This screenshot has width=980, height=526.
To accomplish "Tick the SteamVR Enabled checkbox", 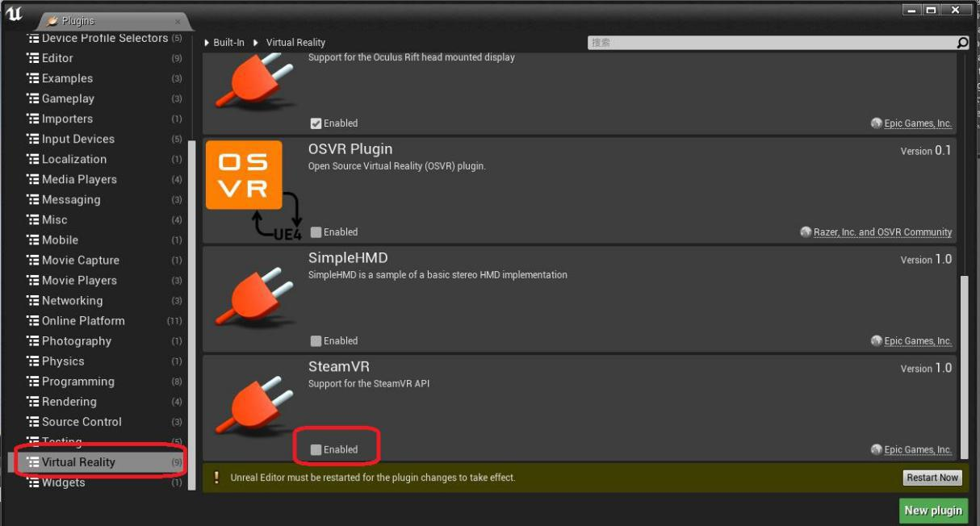I will [x=316, y=450].
